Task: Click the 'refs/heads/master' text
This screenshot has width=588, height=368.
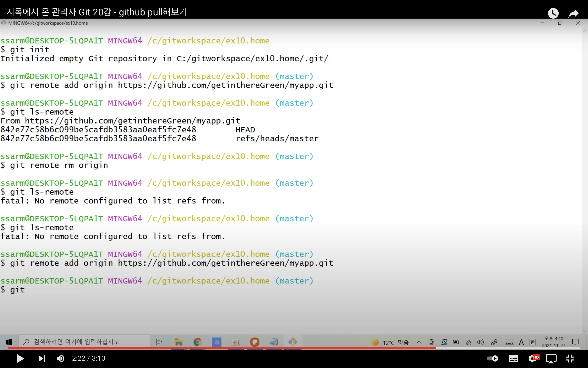Action: click(x=277, y=138)
